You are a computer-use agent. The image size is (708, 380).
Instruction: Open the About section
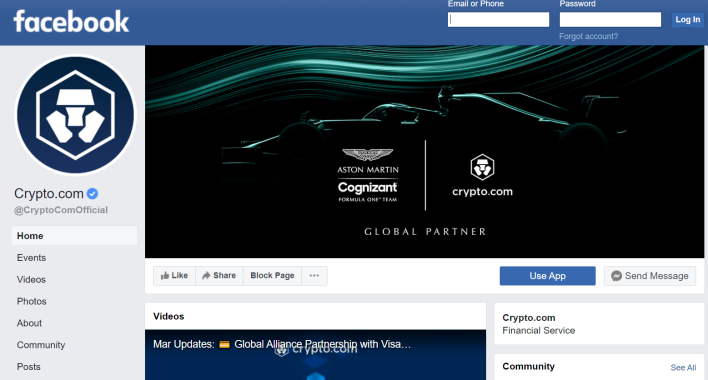click(29, 323)
